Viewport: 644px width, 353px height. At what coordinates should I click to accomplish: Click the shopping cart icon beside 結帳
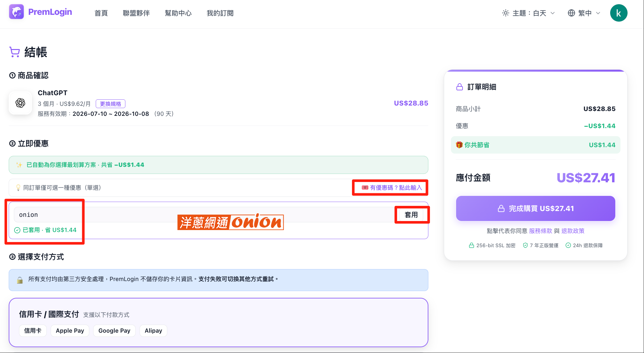coord(15,52)
